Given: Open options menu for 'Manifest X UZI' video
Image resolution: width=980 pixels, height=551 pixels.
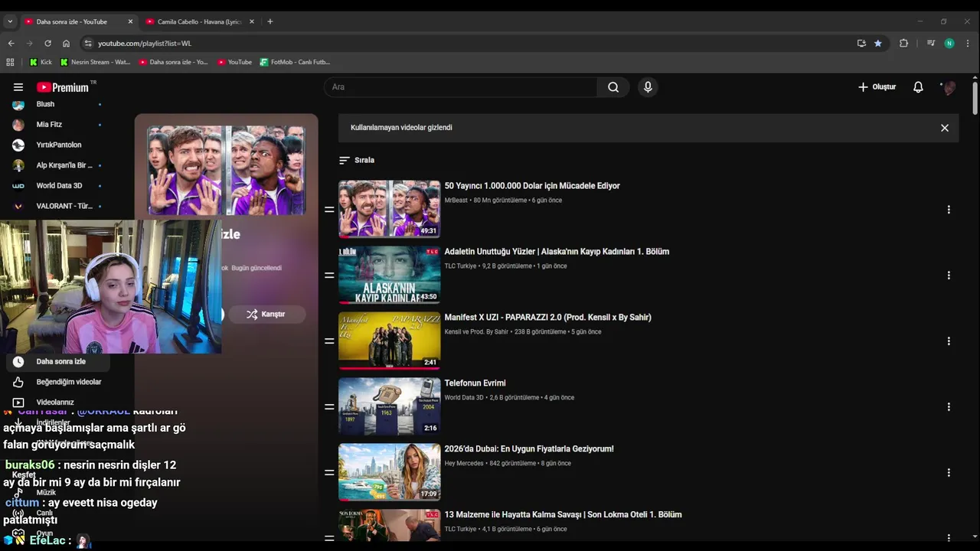Looking at the screenshot, I should [949, 341].
